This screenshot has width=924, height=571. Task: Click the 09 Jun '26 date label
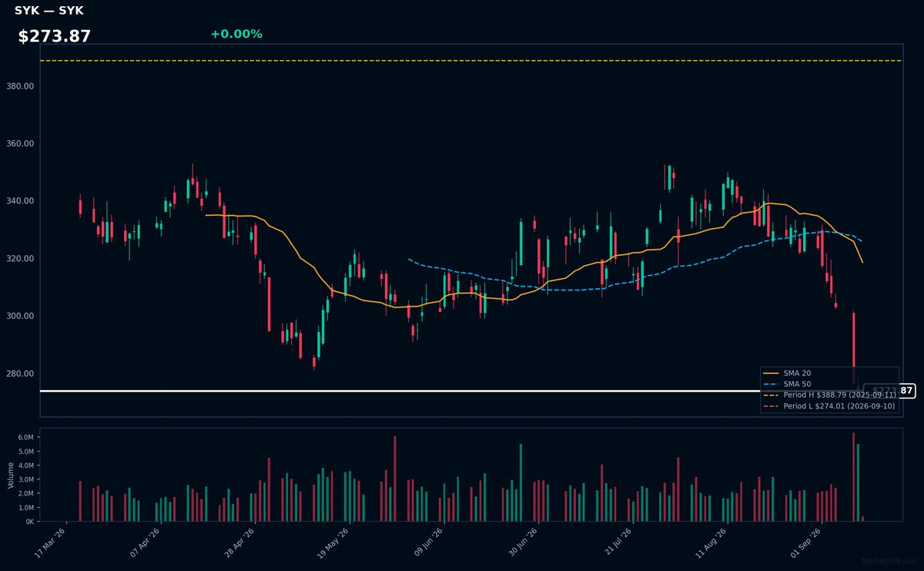point(428,542)
